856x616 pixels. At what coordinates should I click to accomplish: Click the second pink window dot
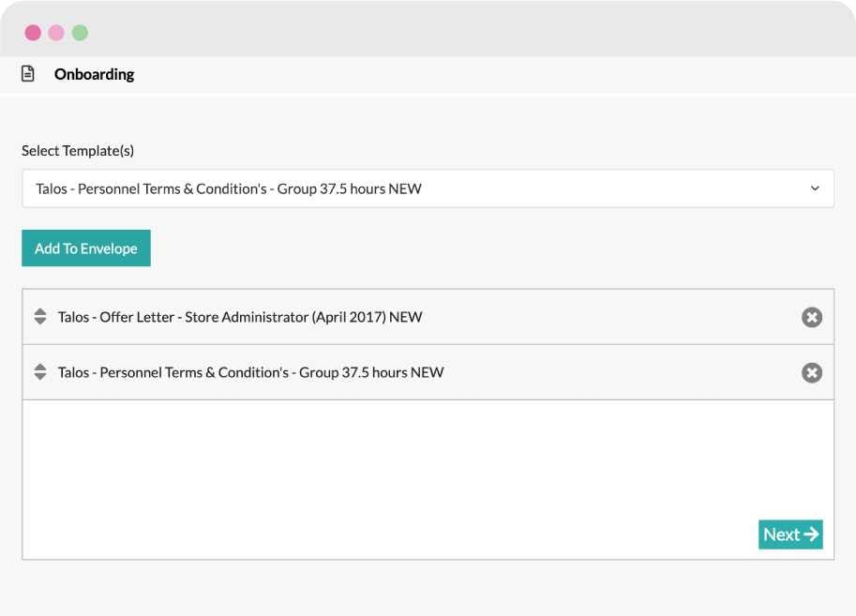(57, 31)
